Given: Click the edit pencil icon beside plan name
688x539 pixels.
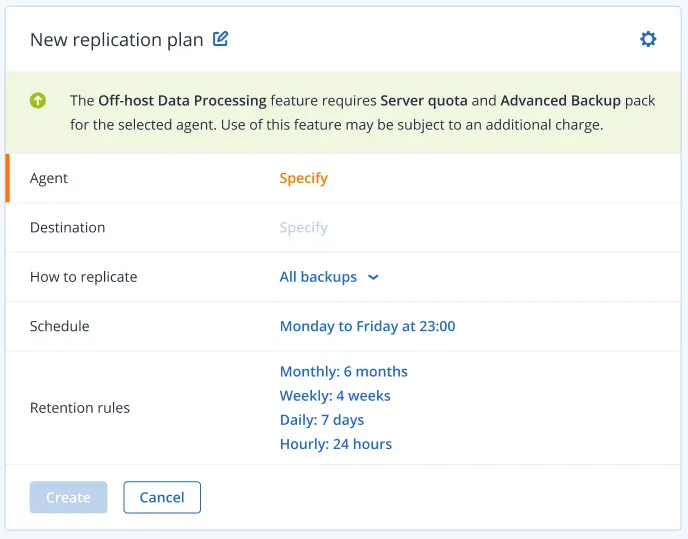Looking at the screenshot, I should pos(221,39).
